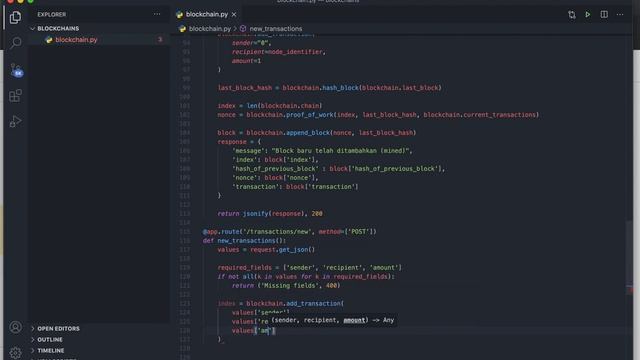Click the 'recipient=node_identifier,' line

tap(279, 52)
